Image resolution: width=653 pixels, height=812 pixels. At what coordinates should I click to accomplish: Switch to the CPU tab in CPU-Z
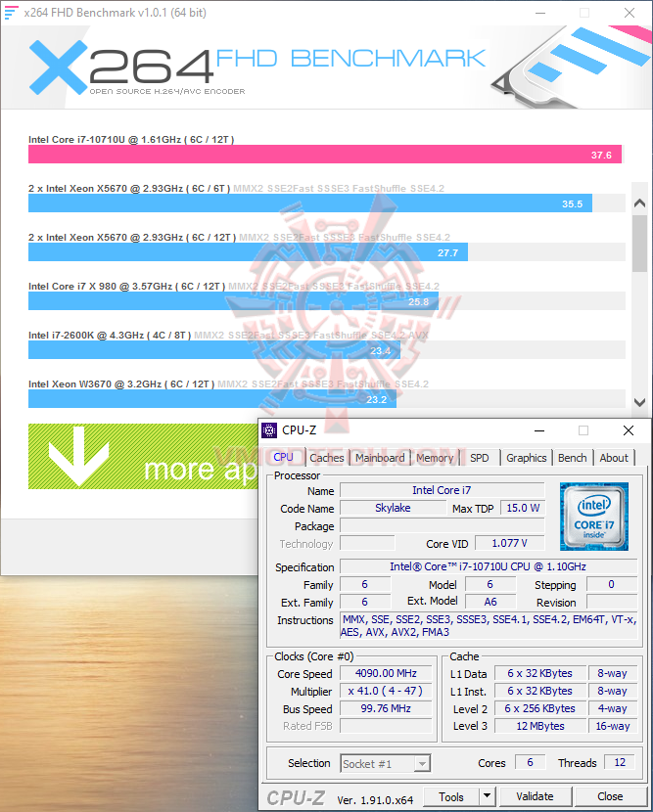(283, 457)
